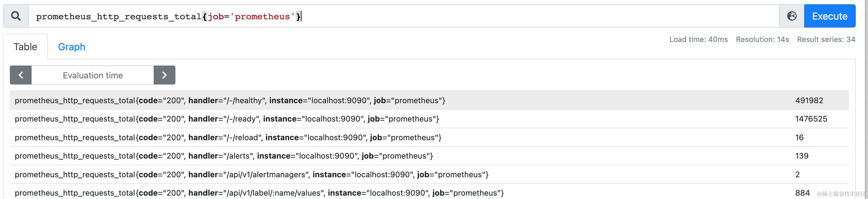Select the /-/reload handler result row
868x199 pixels.
(429, 137)
